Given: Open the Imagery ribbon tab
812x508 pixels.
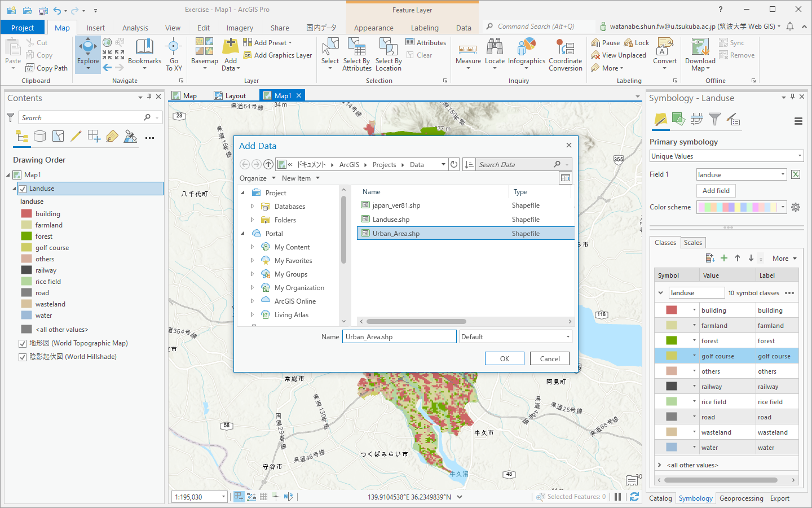Looking at the screenshot, I should pos(240,28).
